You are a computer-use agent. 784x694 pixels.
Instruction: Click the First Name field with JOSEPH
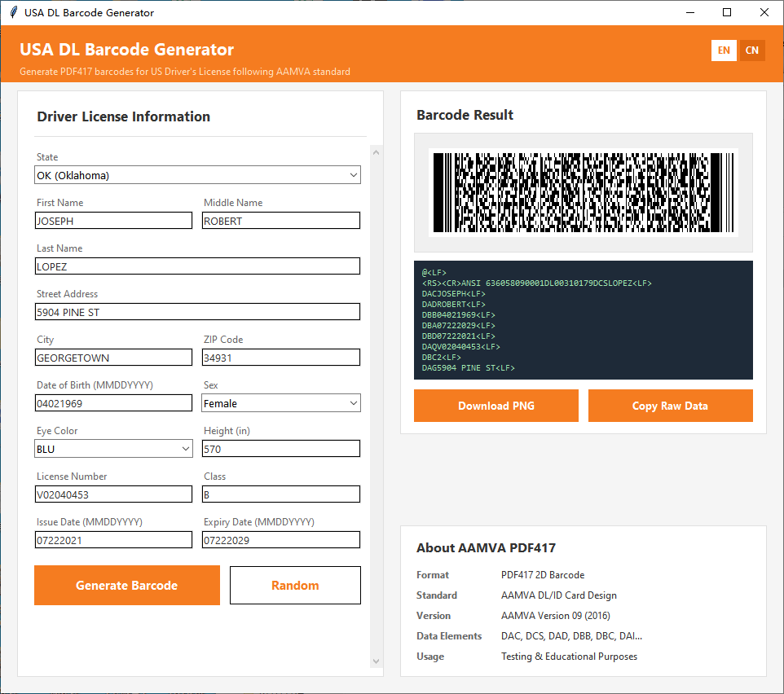pyautogui.click(x=113, y=221)
